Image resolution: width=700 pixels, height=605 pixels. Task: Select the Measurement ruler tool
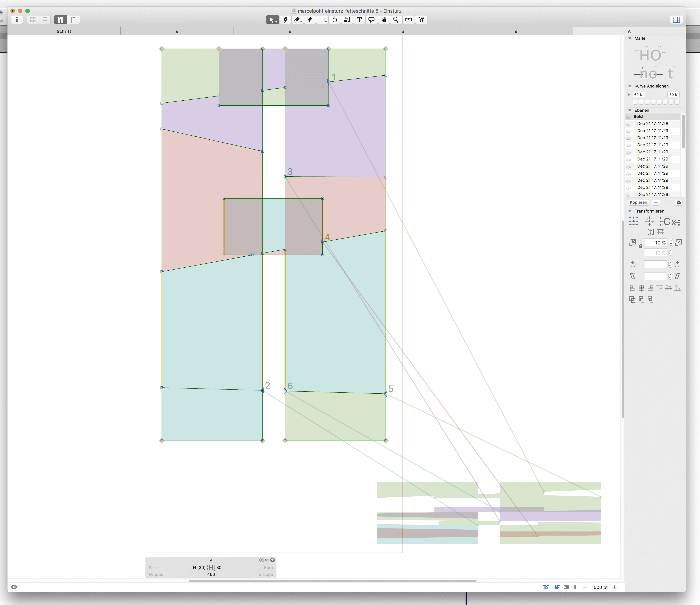tap(408, 20)
